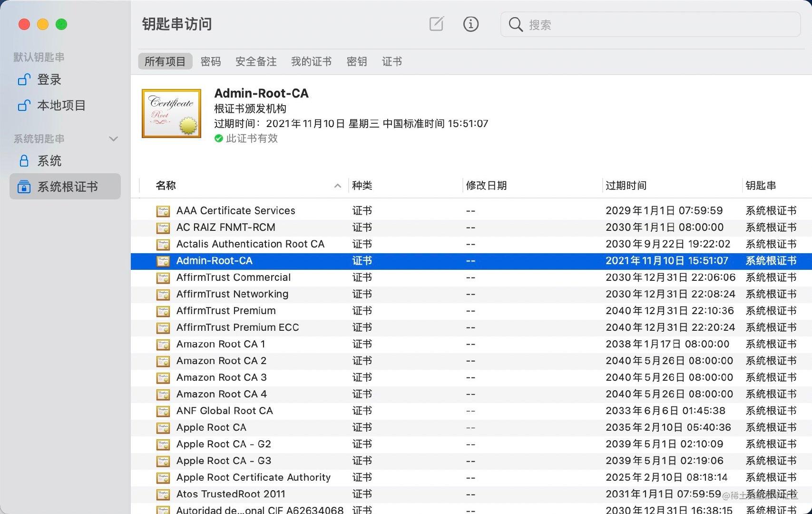812x514 pixels.
Task: Click certificate icon of Amazon Root CA 2
Action: point(163,361)
